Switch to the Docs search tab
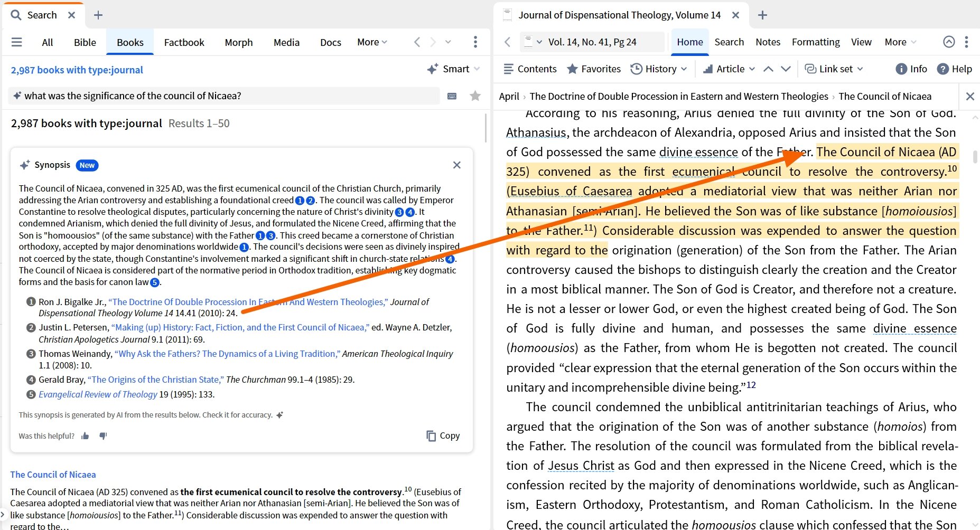 (x=331, y=42)
